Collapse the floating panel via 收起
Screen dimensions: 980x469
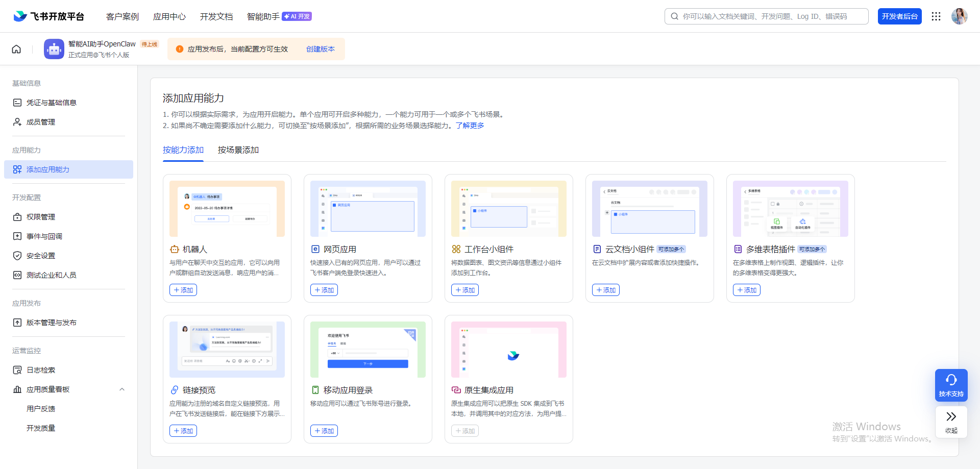[x=951, y=422]
